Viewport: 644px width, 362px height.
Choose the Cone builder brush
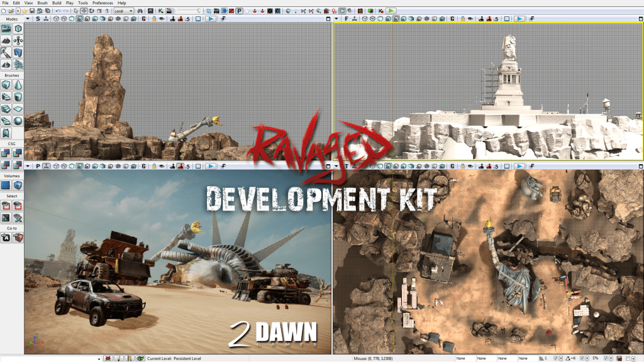[x=18, y=85]
